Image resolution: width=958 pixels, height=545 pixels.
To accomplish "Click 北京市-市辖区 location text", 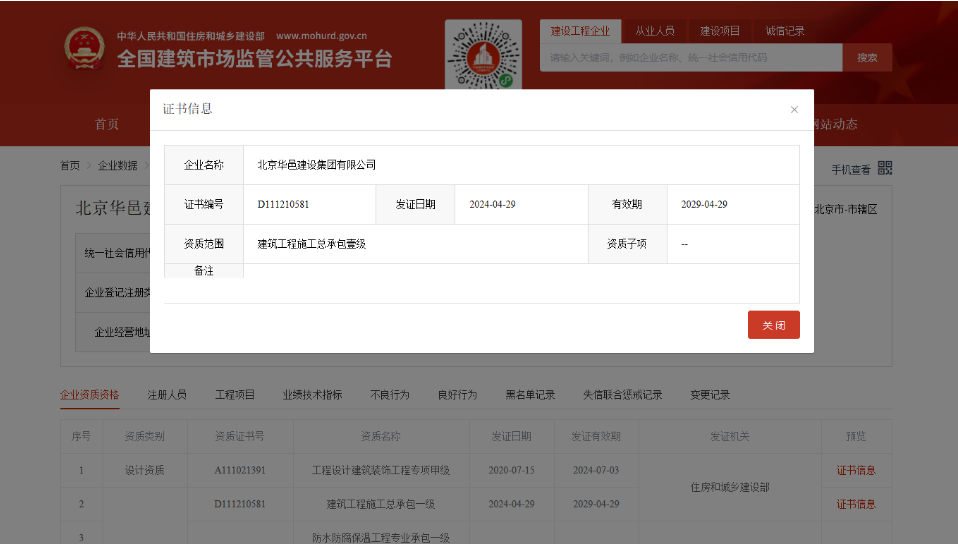I will coord(846,209).
